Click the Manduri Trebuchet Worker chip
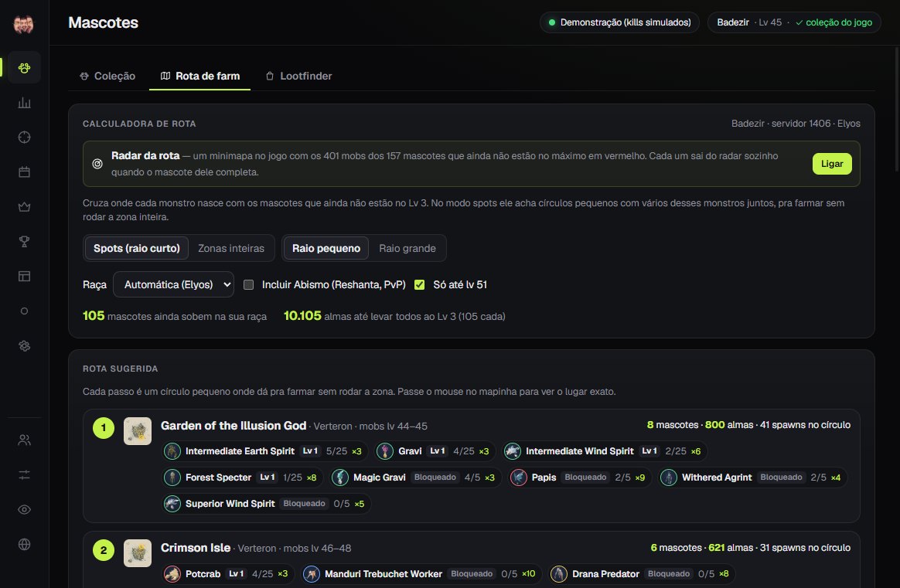 click(x=421, y=573)
